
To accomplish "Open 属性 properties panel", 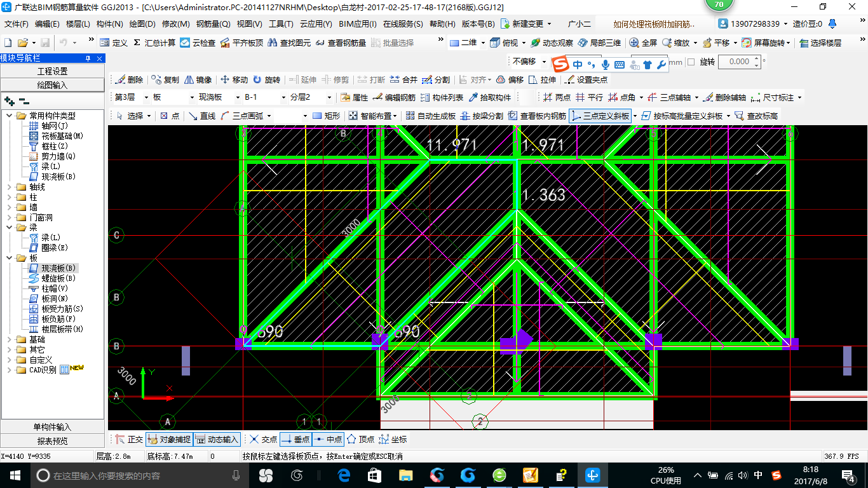I will (x=355, y=97).
